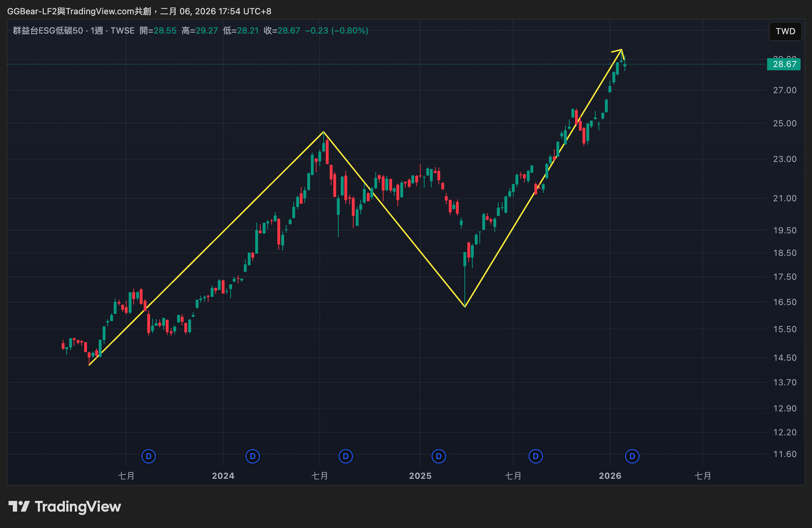Screen dimensions: 812x528
Task: Click the yellow trendline's 2025 bottom vertex
Action: [465, 306]
